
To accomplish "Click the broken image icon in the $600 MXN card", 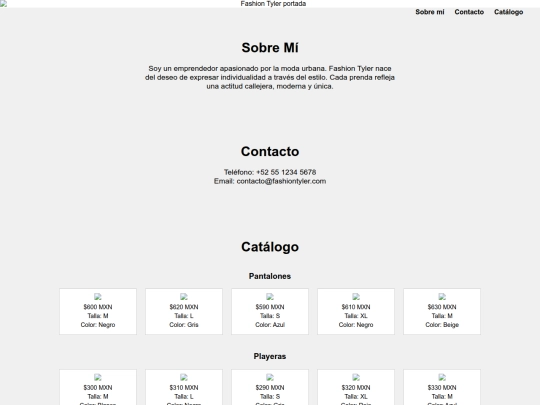I will pyautogui.click(x=98, y=297).
